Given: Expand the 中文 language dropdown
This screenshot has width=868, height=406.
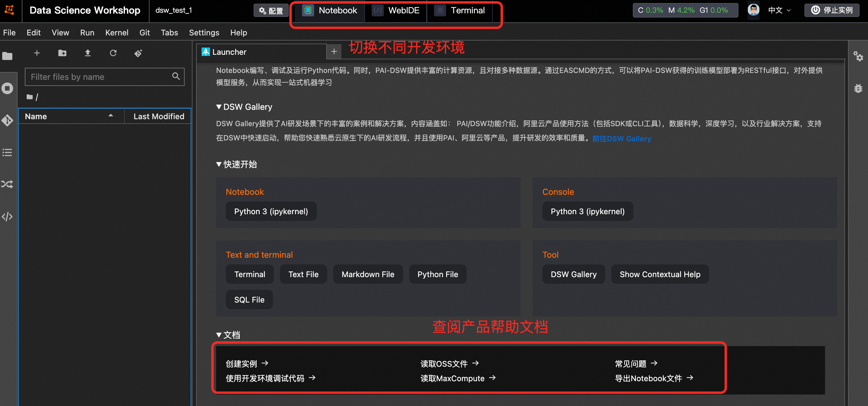Looking at the screenshot, I should [x=779, y=11].
